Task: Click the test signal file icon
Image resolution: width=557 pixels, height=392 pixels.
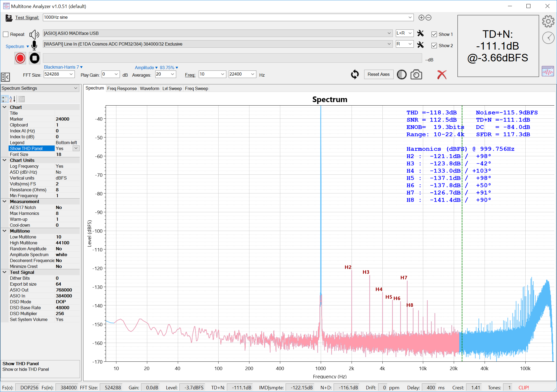Action: pos(9,18)
